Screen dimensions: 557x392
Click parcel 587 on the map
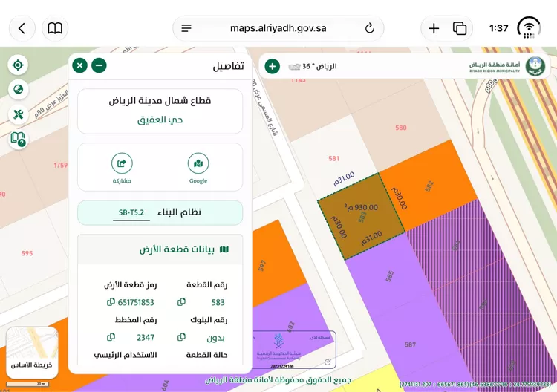click(x=410, y=344)
